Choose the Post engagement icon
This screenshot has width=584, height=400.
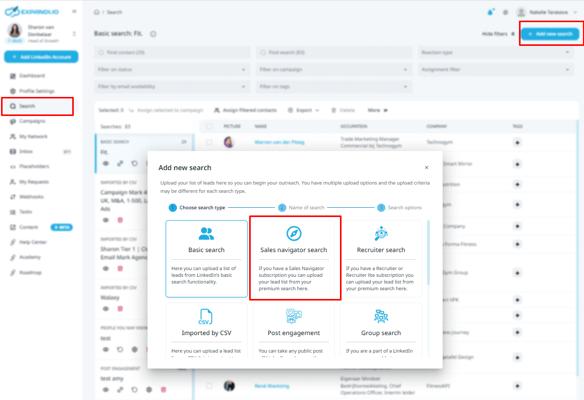pos(293,316)
